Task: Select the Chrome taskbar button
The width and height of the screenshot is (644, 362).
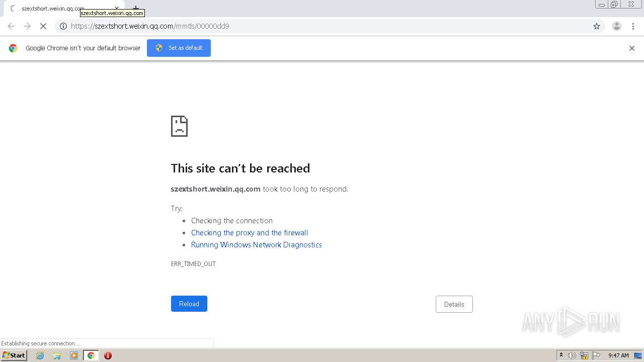Action: (x=91, y=355)
